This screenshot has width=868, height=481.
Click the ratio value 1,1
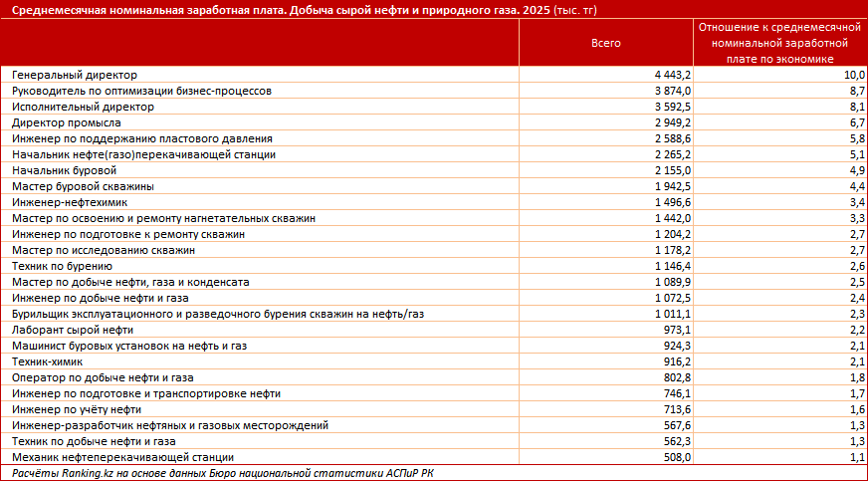click(857, 458)
